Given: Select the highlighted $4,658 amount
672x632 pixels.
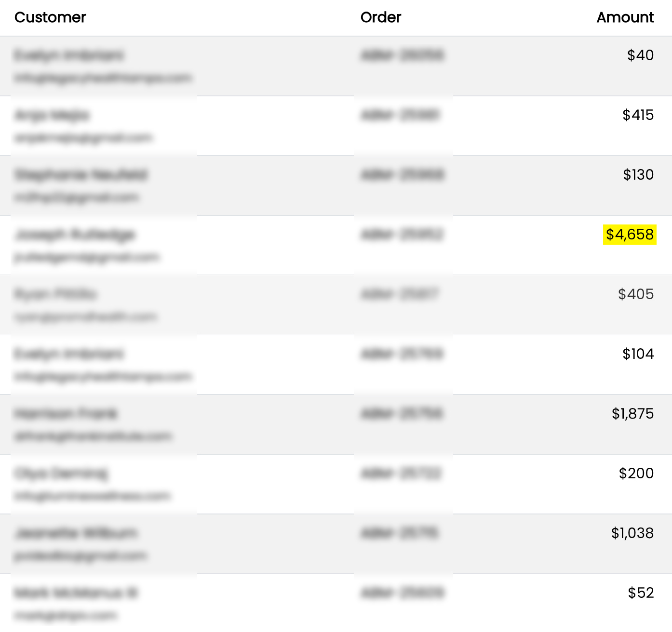Looking at the screenshot, I should pyautogui.click(x=630, y=235).
